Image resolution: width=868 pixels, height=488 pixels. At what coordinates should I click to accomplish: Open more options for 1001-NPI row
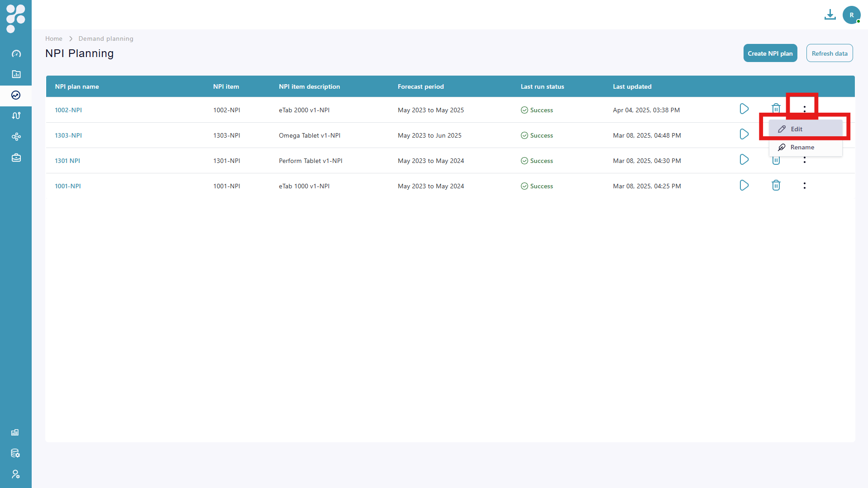[804, 186]
